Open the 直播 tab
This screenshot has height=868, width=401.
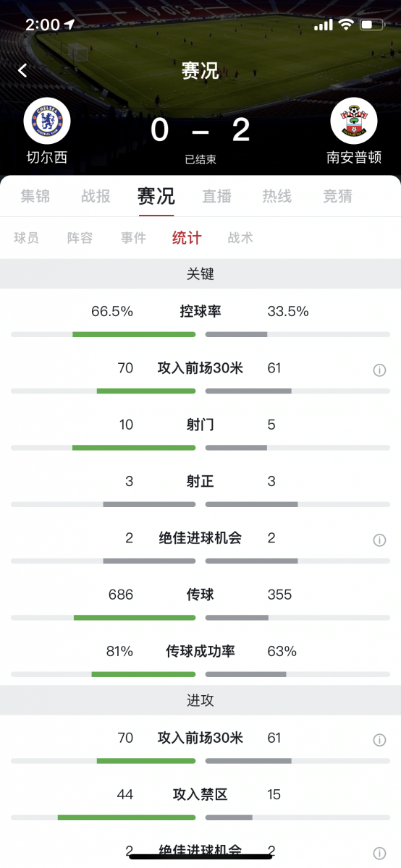(216, 196)
